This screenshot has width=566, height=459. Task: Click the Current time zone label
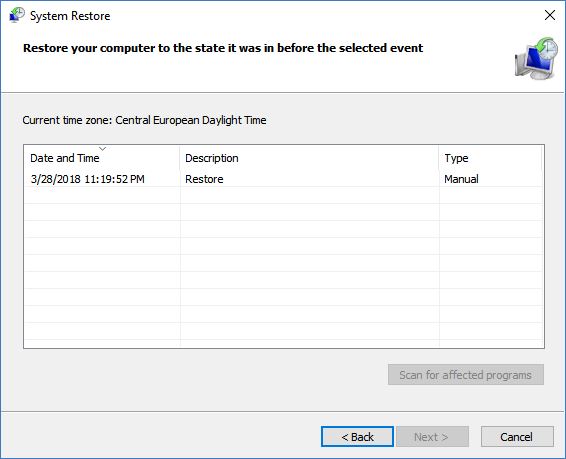point(144,120)
